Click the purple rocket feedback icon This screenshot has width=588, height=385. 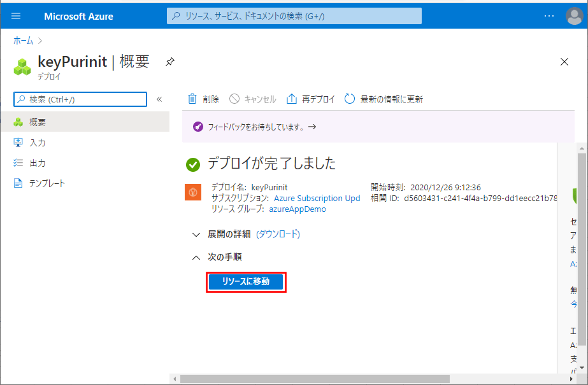click(198, 127)
